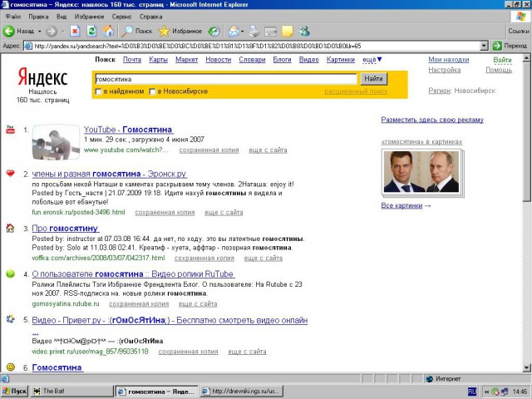The image size is (532, 399).
Task: Click the vertical scrollbar up arrow
Action: [x=526, y=59]
